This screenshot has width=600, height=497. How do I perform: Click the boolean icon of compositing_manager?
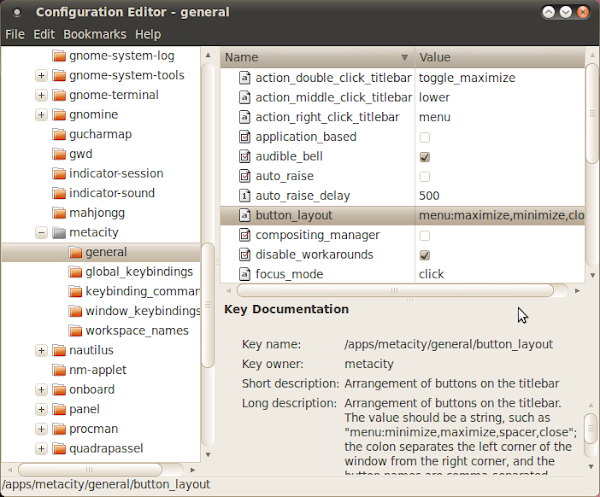245,235
